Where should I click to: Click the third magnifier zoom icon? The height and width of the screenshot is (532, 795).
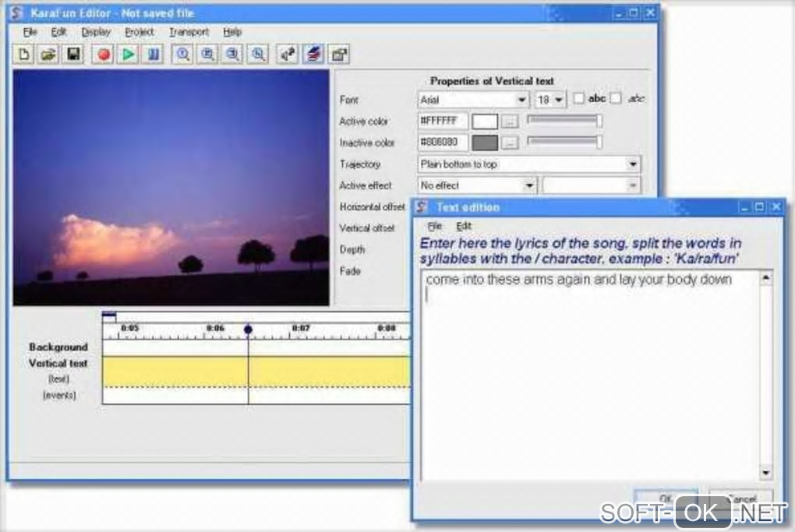232,55
